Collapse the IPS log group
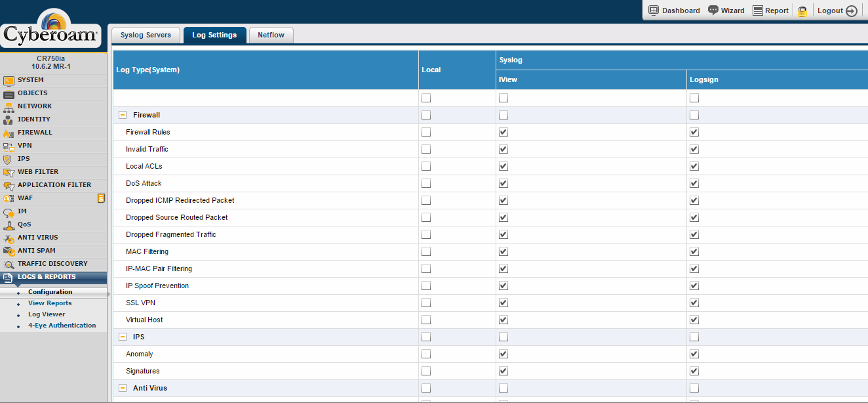This screenshot has width=868, height=403. (123, 337)
